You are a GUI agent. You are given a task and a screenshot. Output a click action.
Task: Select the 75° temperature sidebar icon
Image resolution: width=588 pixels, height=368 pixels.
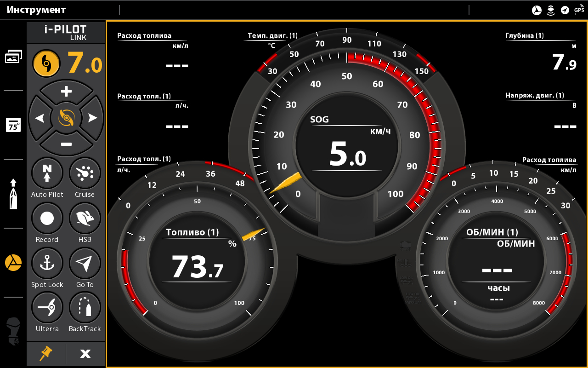click(x=13, y=125)
